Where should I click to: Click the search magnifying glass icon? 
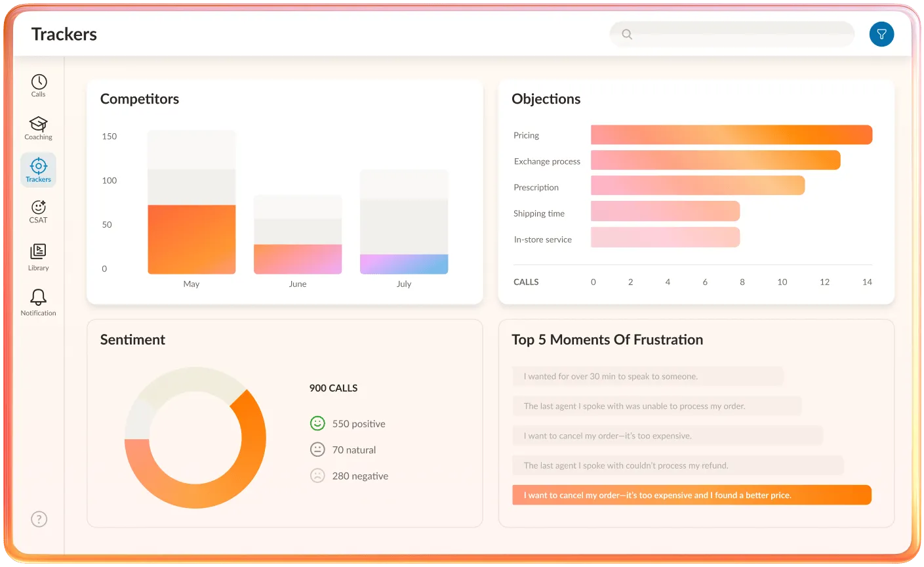pos(626,34)
